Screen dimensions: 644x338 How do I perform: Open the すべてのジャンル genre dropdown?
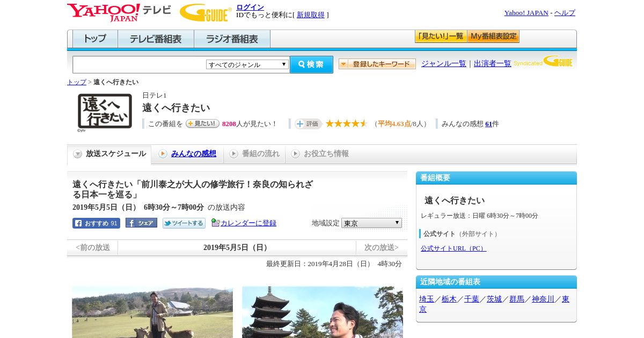click(247, 64)
